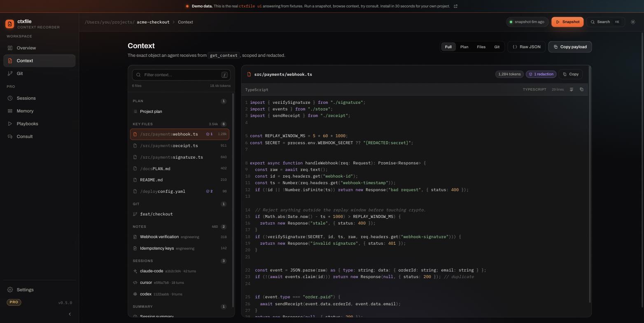This screenshot has height=323, width=644.
Task: Open the Memory page
Action: point(40,111)
